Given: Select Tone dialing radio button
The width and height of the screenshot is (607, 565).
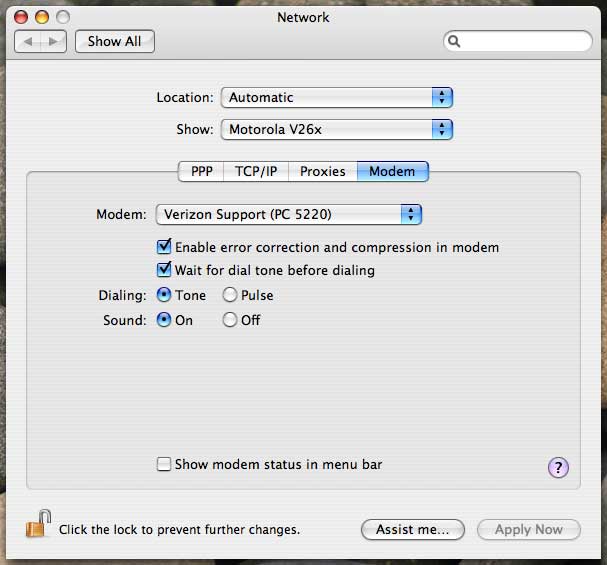Looking at the screenshot, I should pyautogui.click(x=164, y=295).
